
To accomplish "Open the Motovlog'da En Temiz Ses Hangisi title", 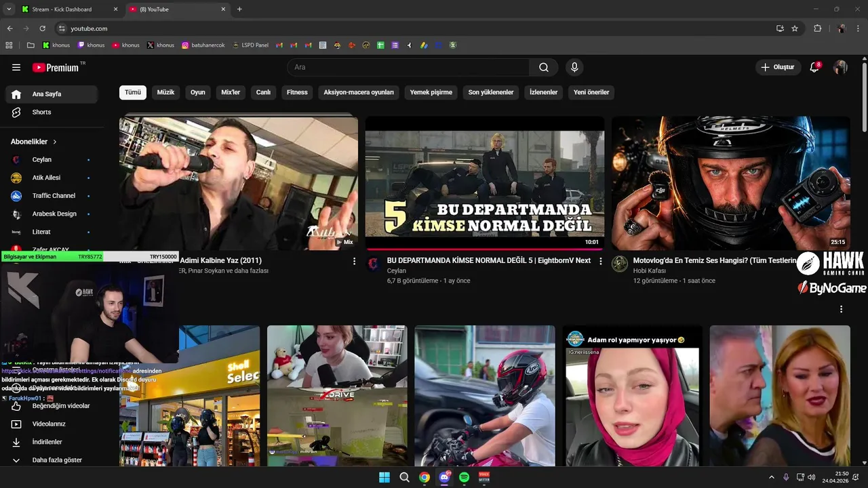I will click(x=714, y=260).
